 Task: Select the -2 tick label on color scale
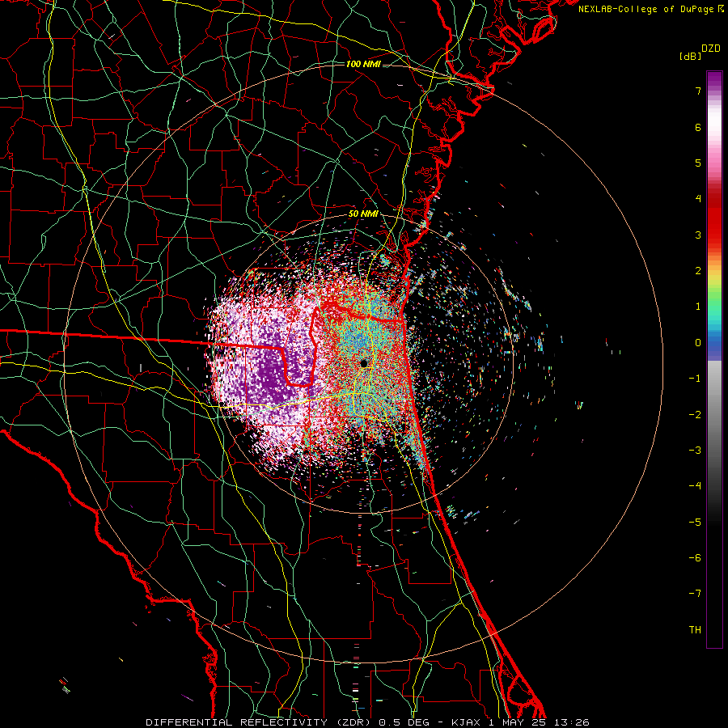pos(695,415)
